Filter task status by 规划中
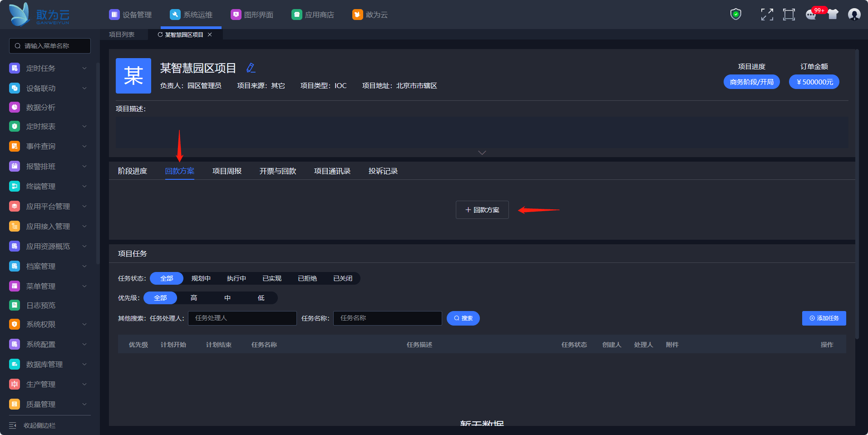This screenshot has height=435, width=868. (201, 278)
